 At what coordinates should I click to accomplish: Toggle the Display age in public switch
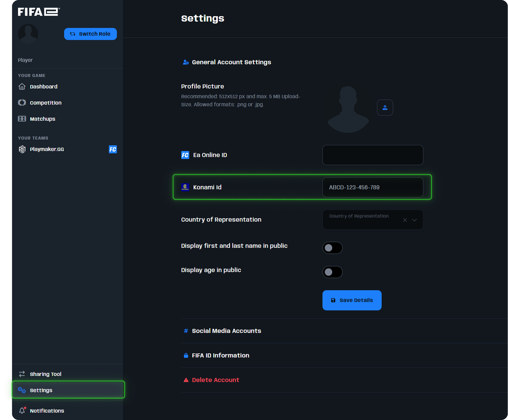coord(332,272)
